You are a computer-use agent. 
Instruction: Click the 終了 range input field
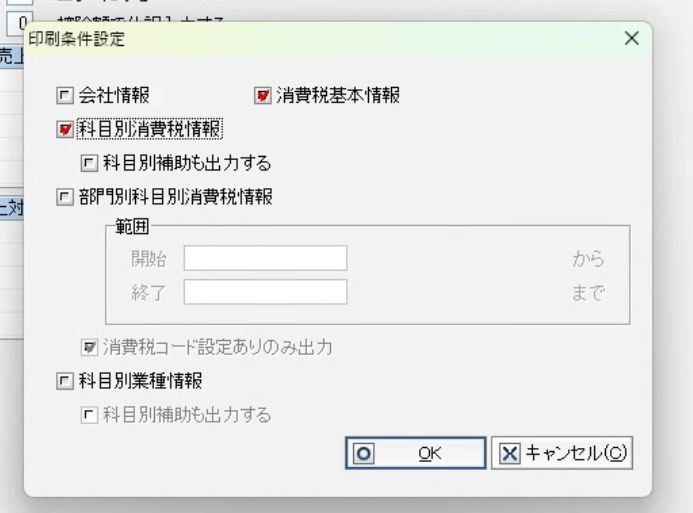click(265, 292)
